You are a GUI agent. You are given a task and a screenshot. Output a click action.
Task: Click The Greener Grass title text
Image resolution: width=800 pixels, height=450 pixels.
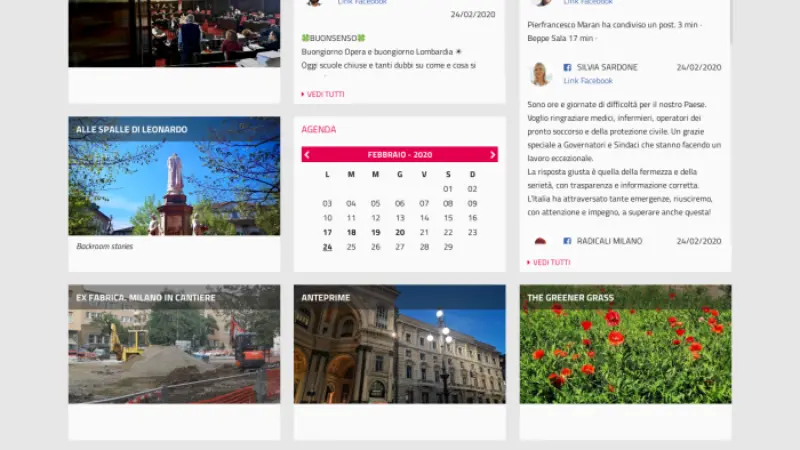[x=570, y=297]
